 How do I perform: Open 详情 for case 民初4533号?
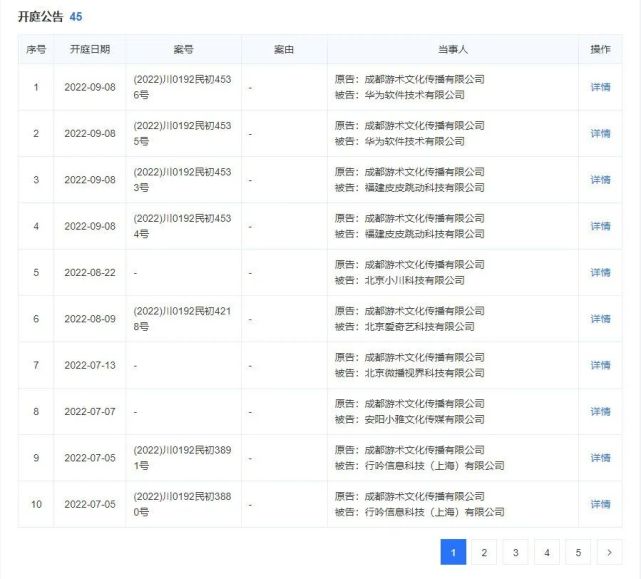pos(600,180)
